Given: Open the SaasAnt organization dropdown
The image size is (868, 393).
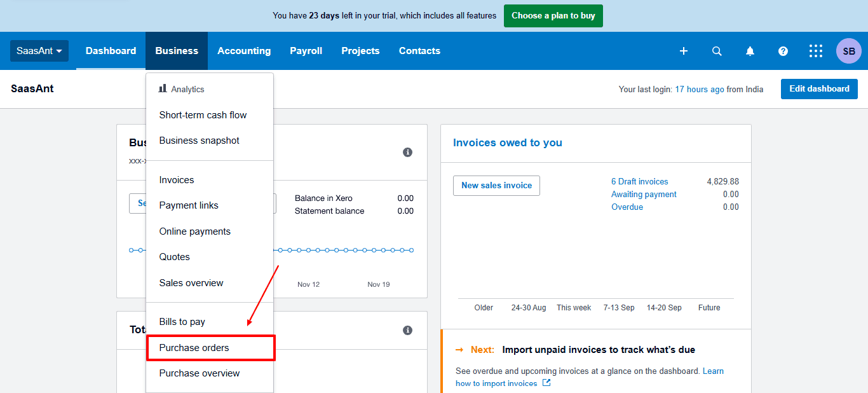Looking at the screenshot, I should click(39, 51).
